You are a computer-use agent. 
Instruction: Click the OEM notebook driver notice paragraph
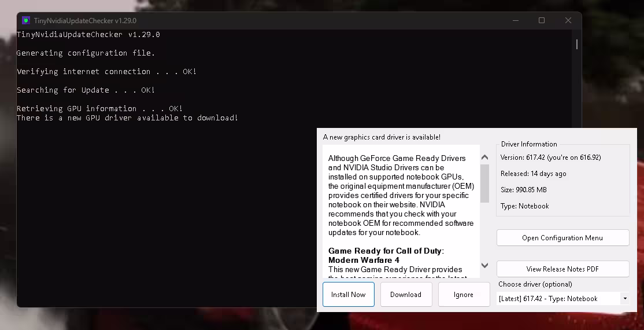401,196
